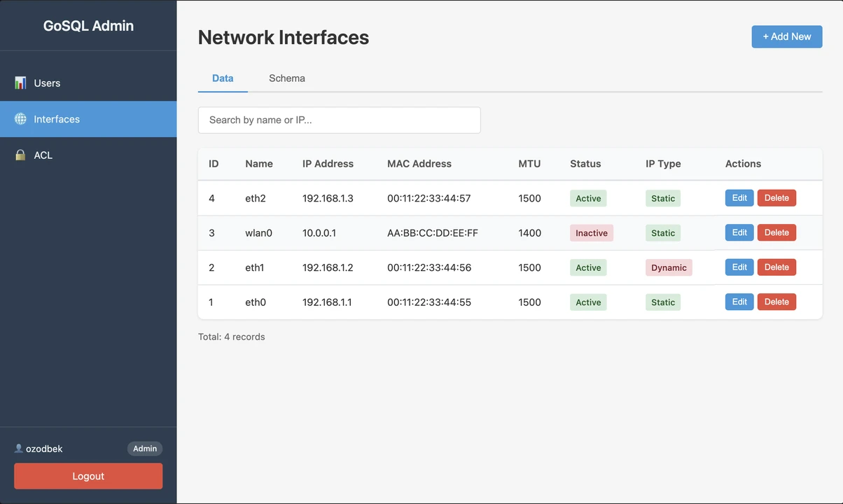Viewport: 843px width, 504px height.
Task: Click the ID cell 3
Action: 211,233
